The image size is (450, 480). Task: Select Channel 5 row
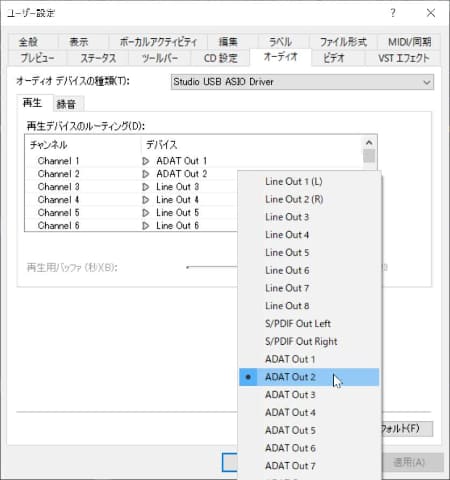pos(131,213)
